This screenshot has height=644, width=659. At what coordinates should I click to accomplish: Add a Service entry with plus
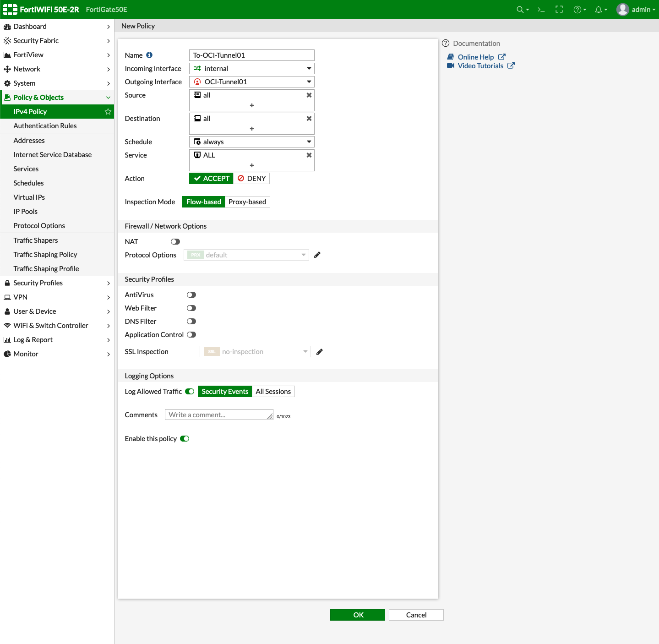(252, 165)
